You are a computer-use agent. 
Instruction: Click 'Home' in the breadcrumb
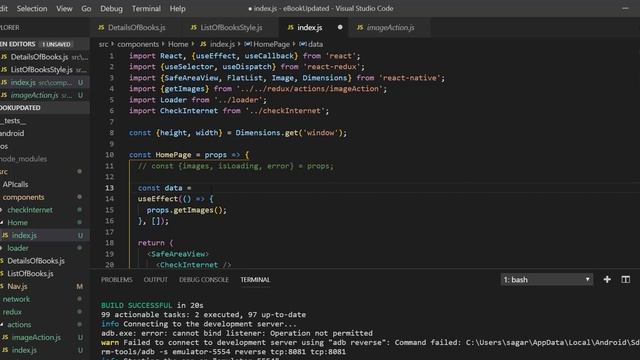point(178,44)
